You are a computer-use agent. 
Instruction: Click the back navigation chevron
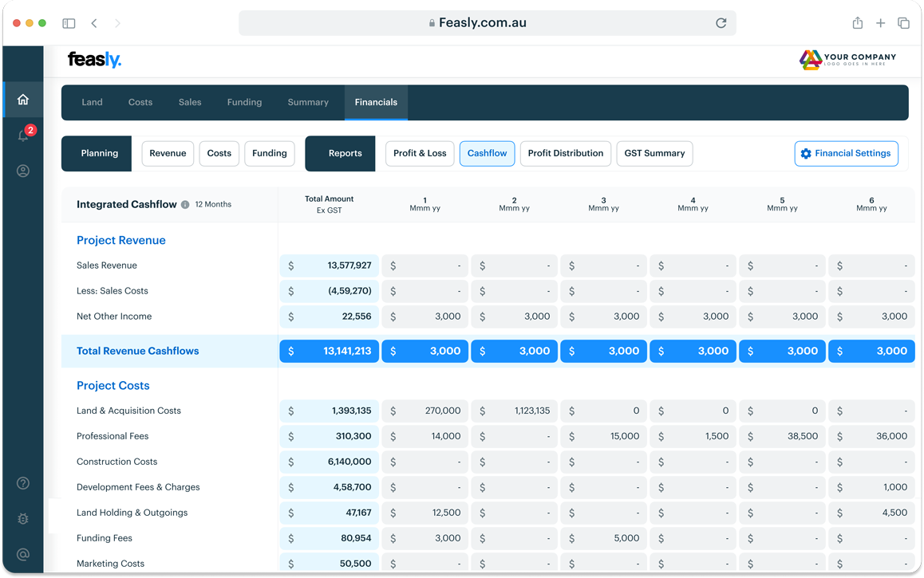[x=94, y=23]
